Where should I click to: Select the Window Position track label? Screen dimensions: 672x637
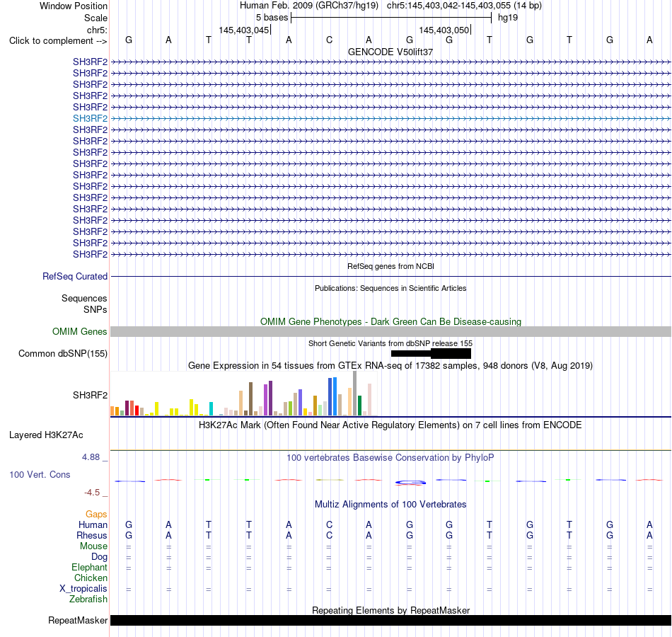tap(74, 6)
